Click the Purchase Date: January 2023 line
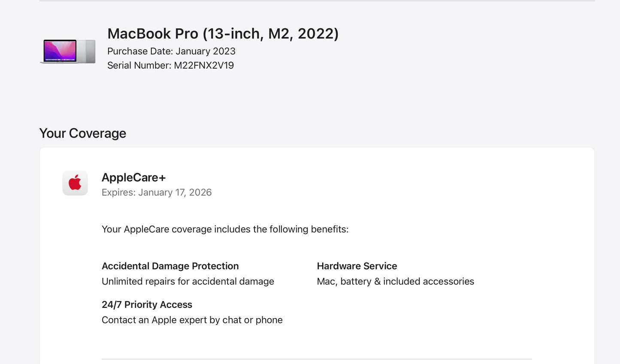 pos(171,51)
